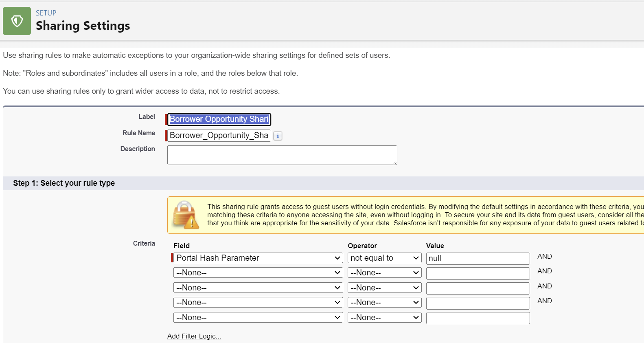
Task: Click the Operator column header
Action: click(x=362, y=246)
